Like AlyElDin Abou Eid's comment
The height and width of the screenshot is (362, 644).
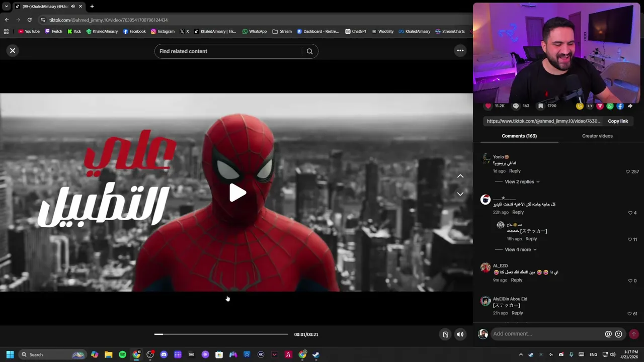(x=629, y=313)
